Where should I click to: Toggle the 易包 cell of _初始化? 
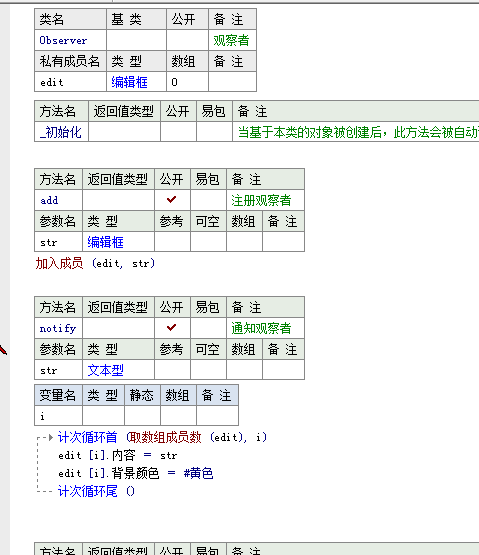(x=215, y=132)
